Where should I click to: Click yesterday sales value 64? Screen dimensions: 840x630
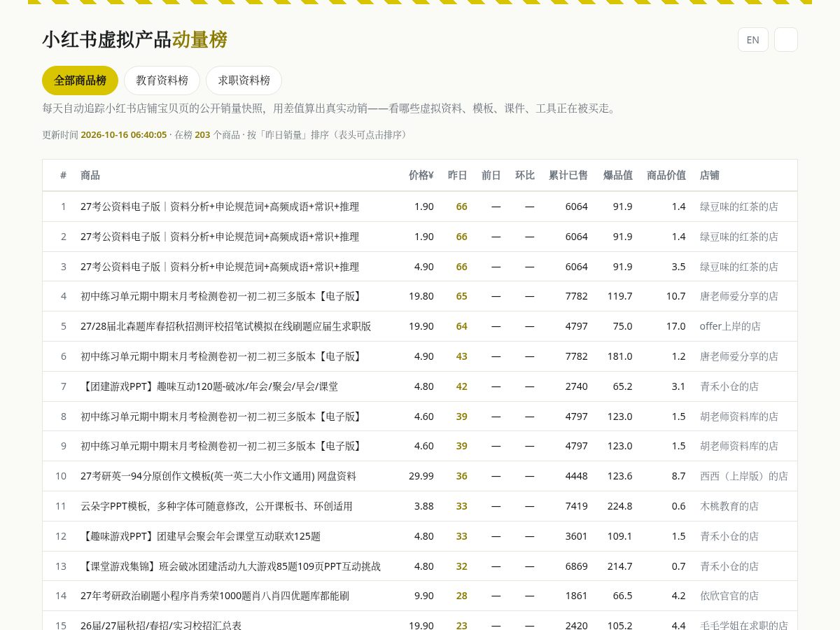tap(462, 326)
